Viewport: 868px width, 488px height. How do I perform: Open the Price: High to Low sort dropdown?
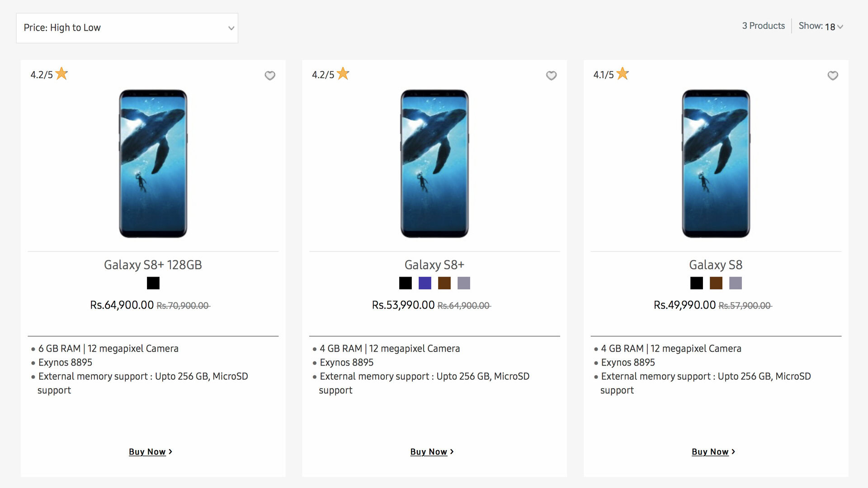click(x=127, y=28)
